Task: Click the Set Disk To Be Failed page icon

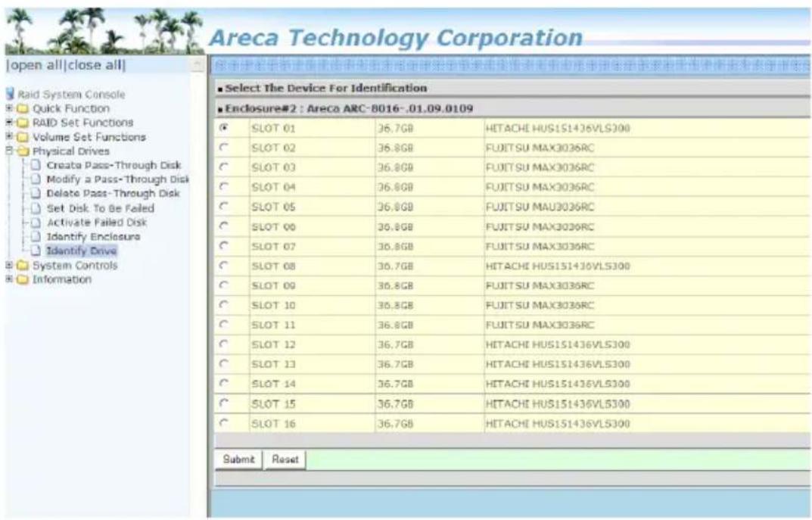Action: (36, 208)
